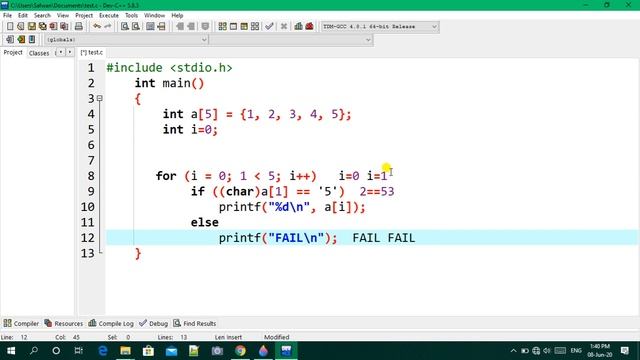Viewport: 640px width, 360px height.
Task: Open the Compile Log bottom tab
Action: pos(111,323)
